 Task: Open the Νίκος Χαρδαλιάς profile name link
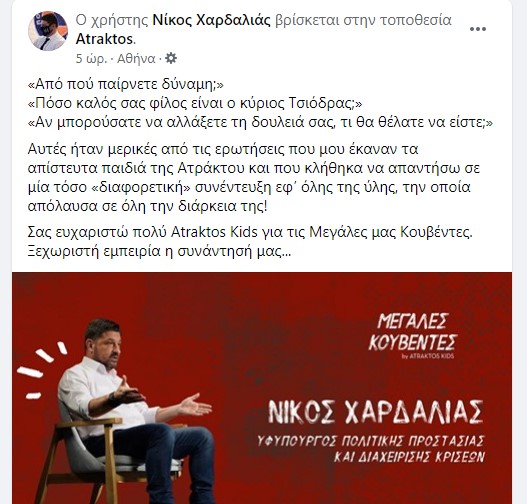pos(211,20)
